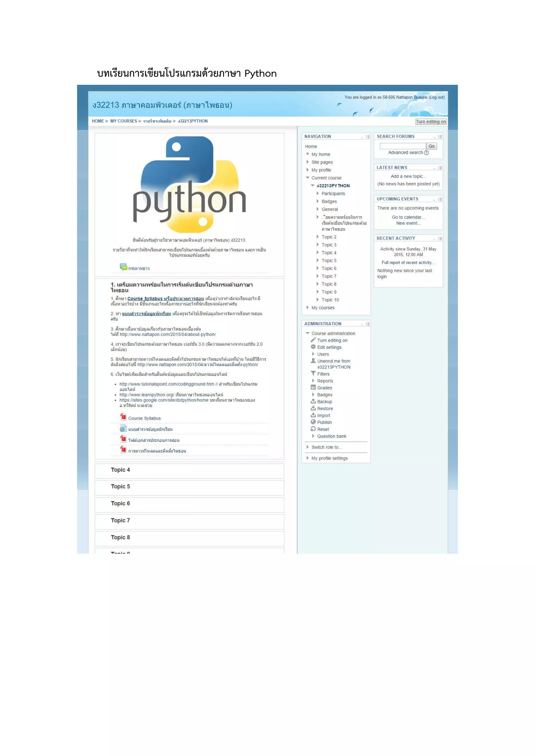Screen dimensions: 535x756
Task: Click the forum icon beside กระดานข่าว
Action: [x=123, y=267]
